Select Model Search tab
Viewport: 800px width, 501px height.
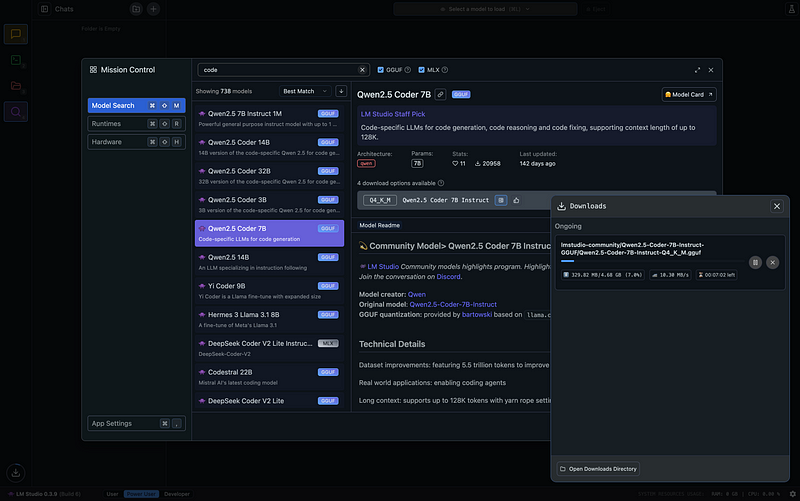(x=136, y=106)
